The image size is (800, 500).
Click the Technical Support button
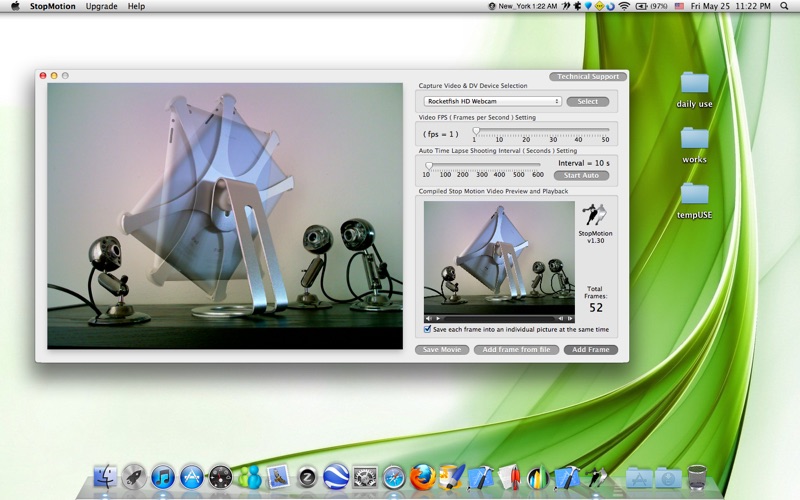(588, 76)
